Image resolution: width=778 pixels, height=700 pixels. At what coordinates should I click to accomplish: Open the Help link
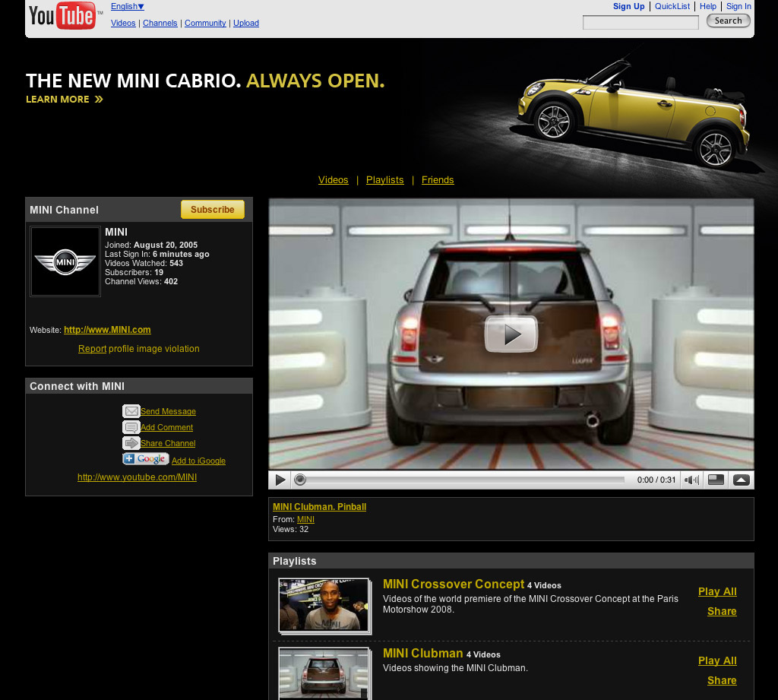[x=708, y=6]
